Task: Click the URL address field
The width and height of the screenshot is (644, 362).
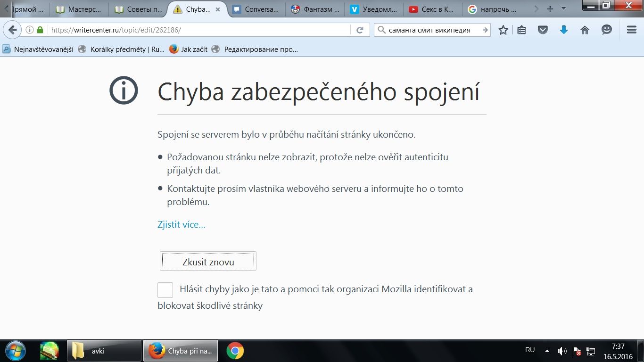Action: pyautogui.click(x=198, y=30)
